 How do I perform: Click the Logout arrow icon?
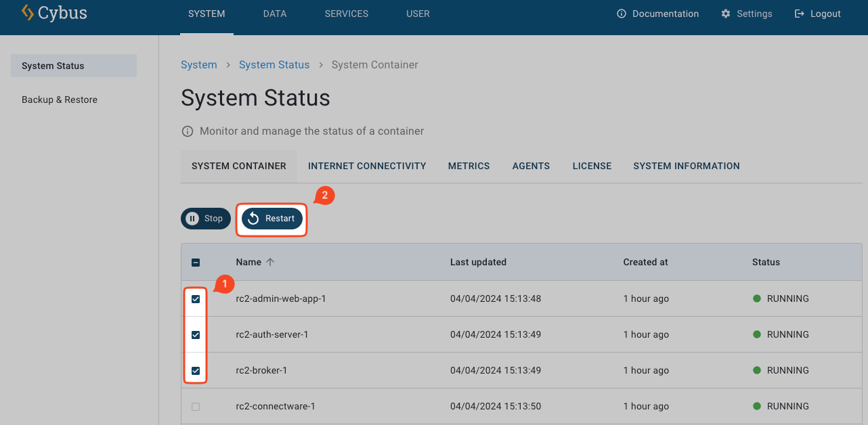(x=800, y=14)
